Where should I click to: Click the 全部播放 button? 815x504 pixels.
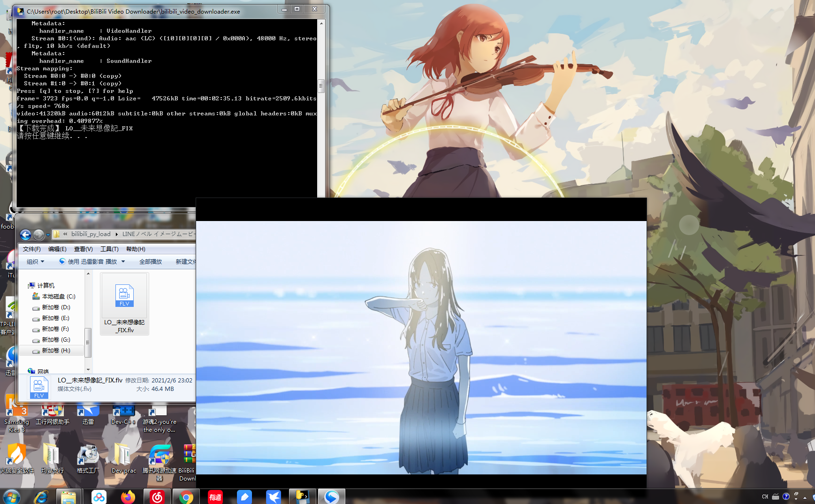tap(151, 261)
